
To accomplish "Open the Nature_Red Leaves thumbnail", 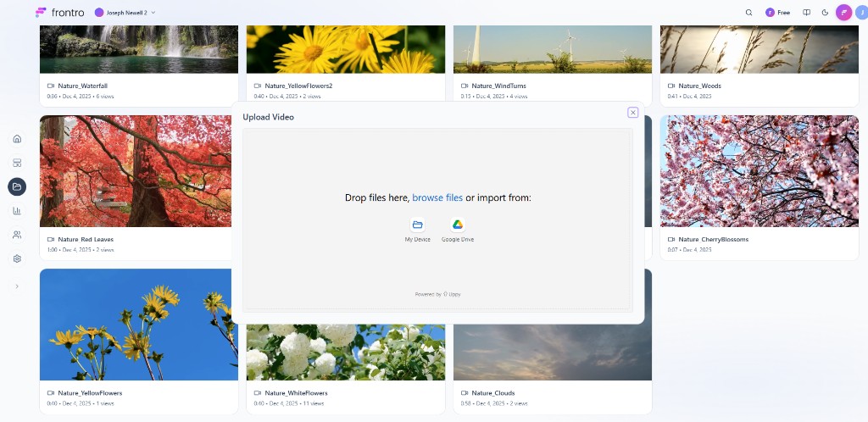I will pyautogui.click(x=135, y=171).
